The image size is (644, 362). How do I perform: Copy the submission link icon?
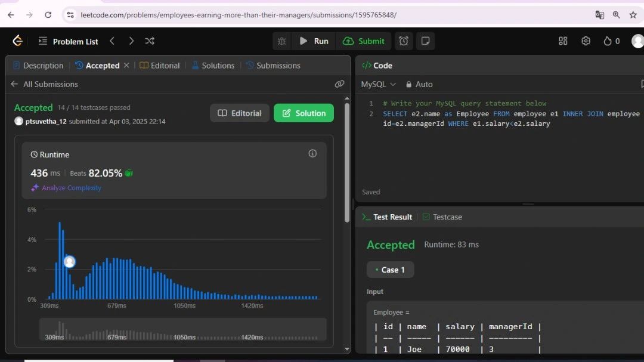pos(339,84)
